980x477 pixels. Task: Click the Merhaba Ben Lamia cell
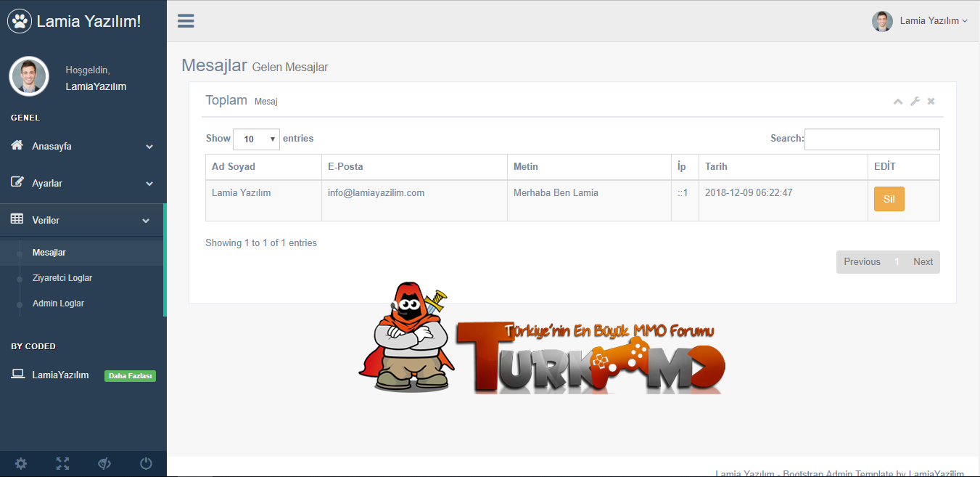(x=589, y=200)
